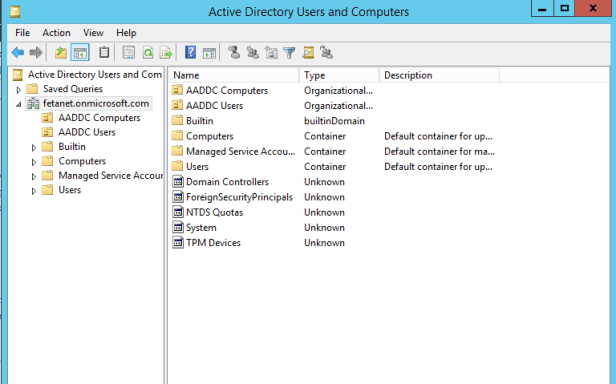Select Computers row in the list
Screen dimensions: 616x384
[x=210, y=136]
